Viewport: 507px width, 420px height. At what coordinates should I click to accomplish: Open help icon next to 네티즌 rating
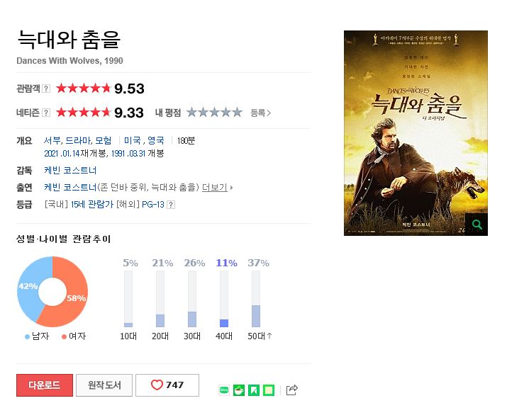pos(46,113)
